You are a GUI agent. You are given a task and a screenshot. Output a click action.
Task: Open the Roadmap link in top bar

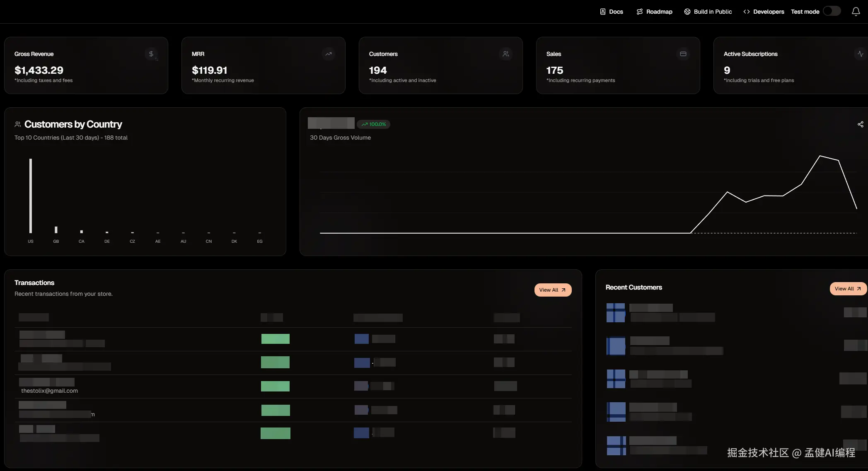(x=654, y=12)
